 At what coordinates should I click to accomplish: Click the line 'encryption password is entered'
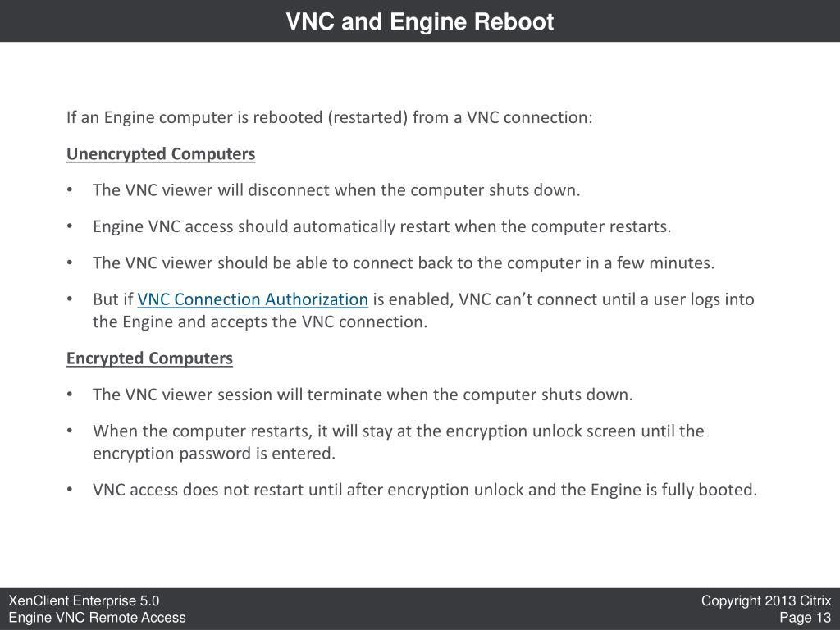click(x=214, y=454)
